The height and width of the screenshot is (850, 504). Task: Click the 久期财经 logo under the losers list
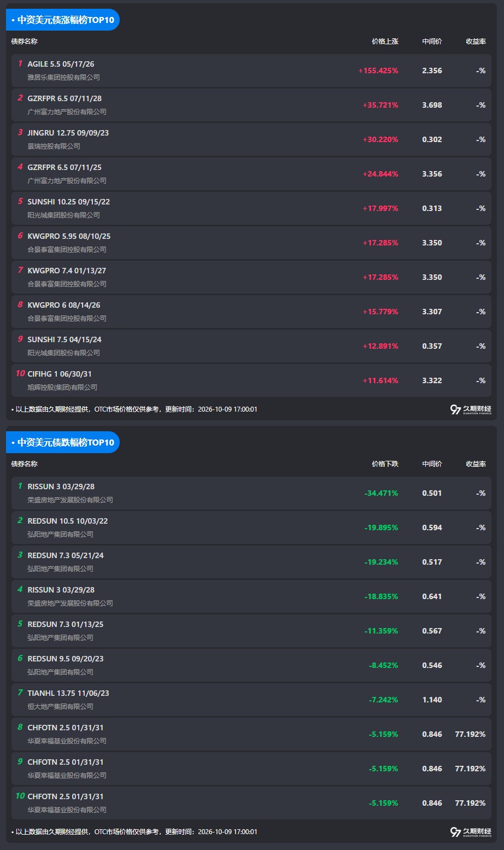point(471,832)
